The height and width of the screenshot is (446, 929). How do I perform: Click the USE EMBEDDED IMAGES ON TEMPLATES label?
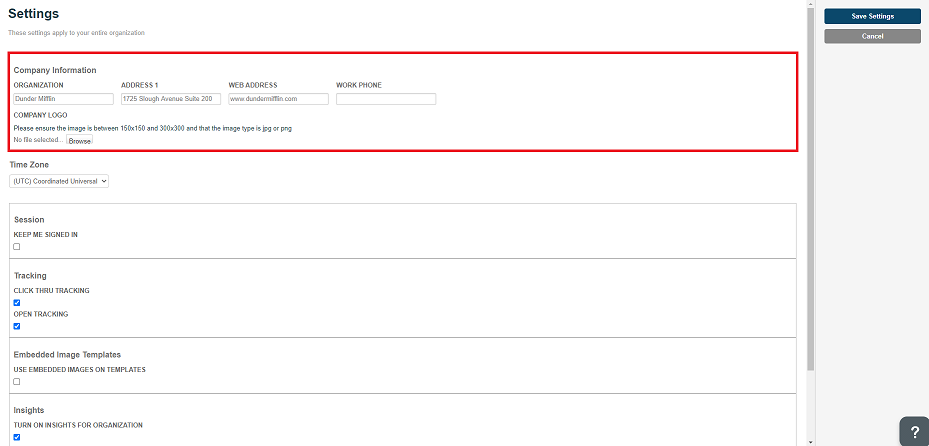tap(79, 370)
